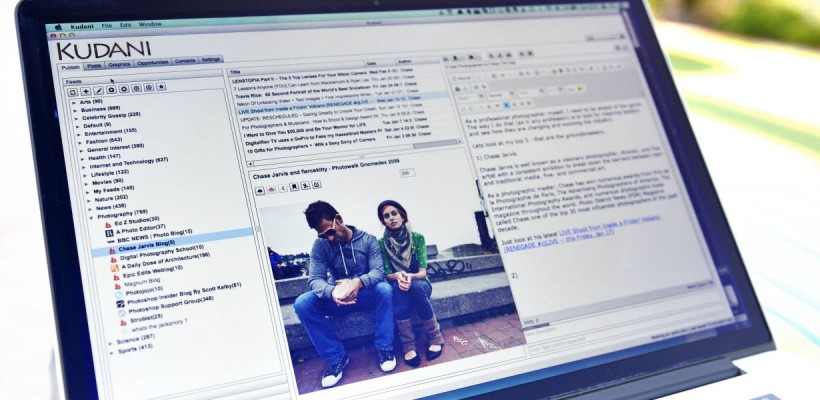
Task: Switch to the Publish tab
Action: click(71, 68)
